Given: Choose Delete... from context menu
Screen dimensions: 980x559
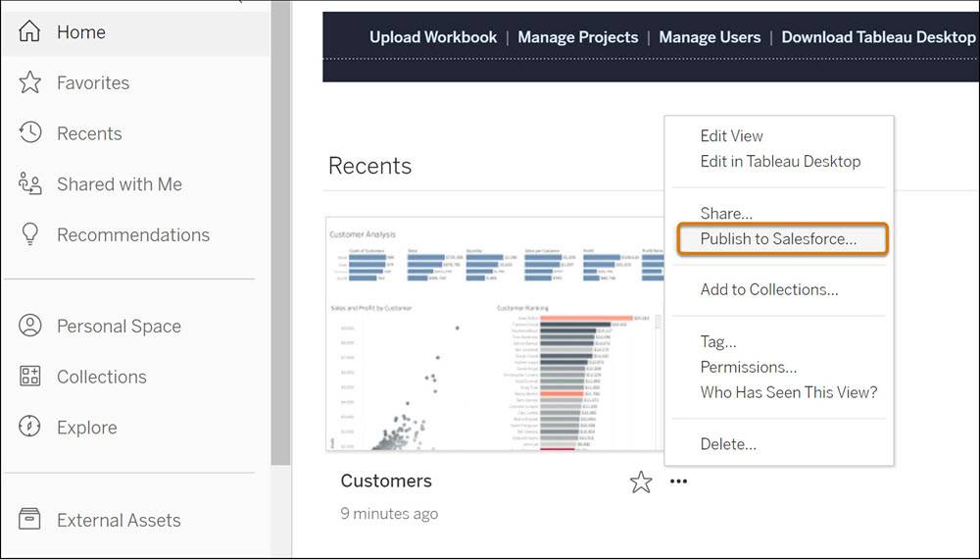Looking at the screenshot, I should pos(728,444).
